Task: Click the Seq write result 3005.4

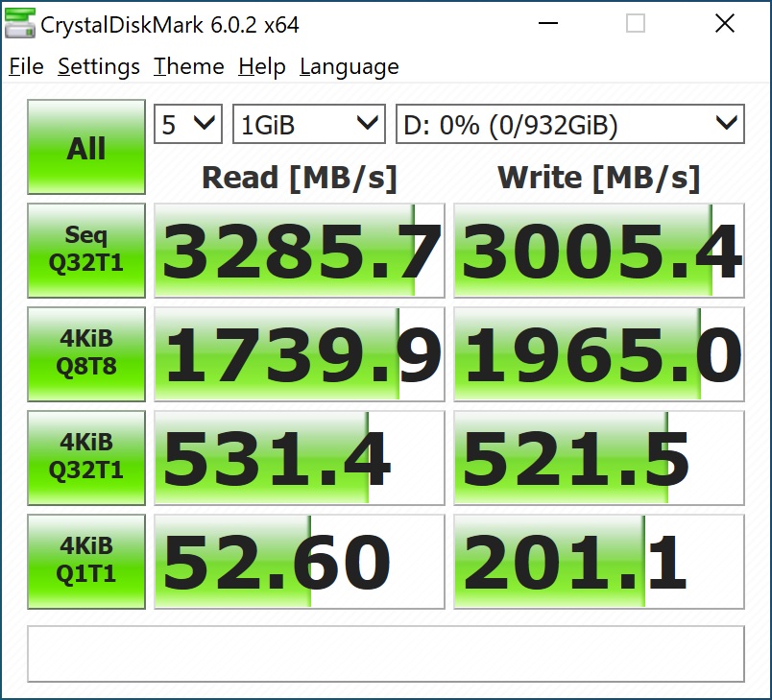Action: coord(599,251)
